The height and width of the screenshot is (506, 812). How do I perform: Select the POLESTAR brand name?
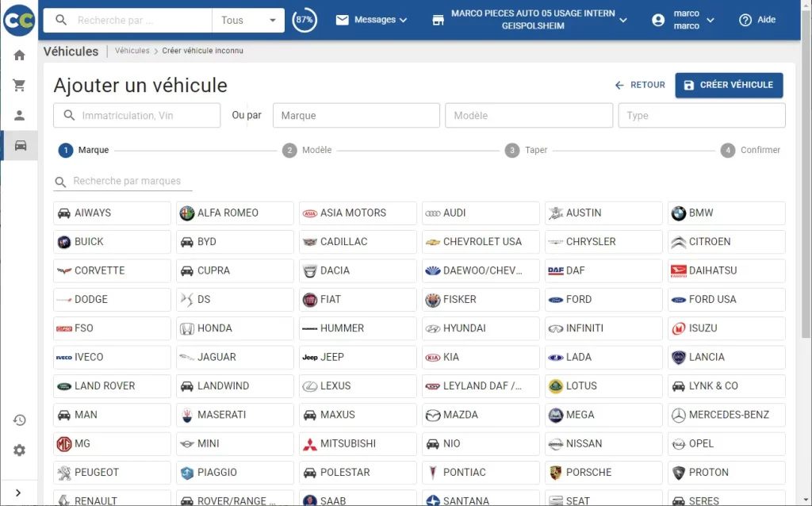345,473
